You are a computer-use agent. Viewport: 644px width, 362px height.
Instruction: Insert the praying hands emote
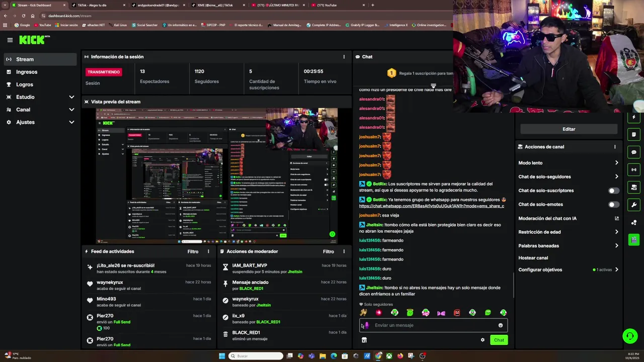pyautogui.click(x=363, y=313)
